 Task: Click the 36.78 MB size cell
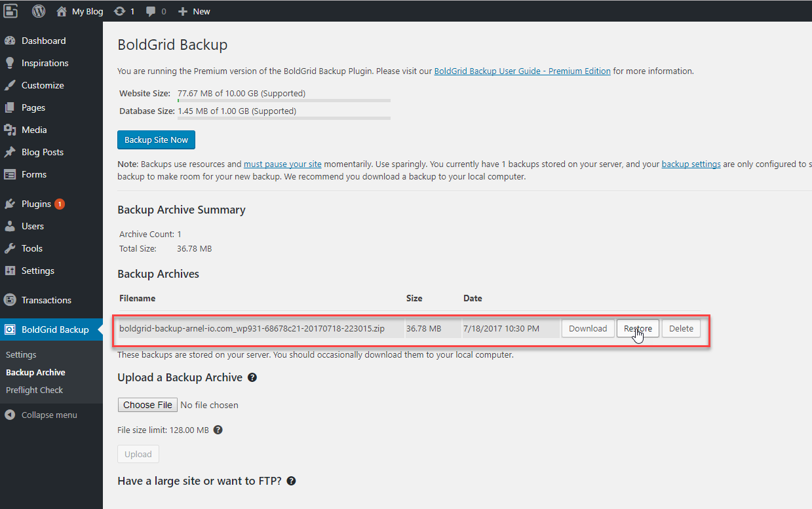click(x=423, y=328)
